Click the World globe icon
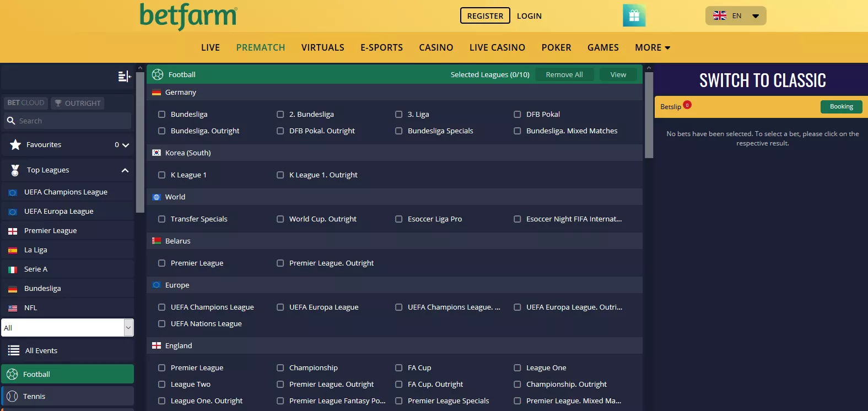 point(157,197)
